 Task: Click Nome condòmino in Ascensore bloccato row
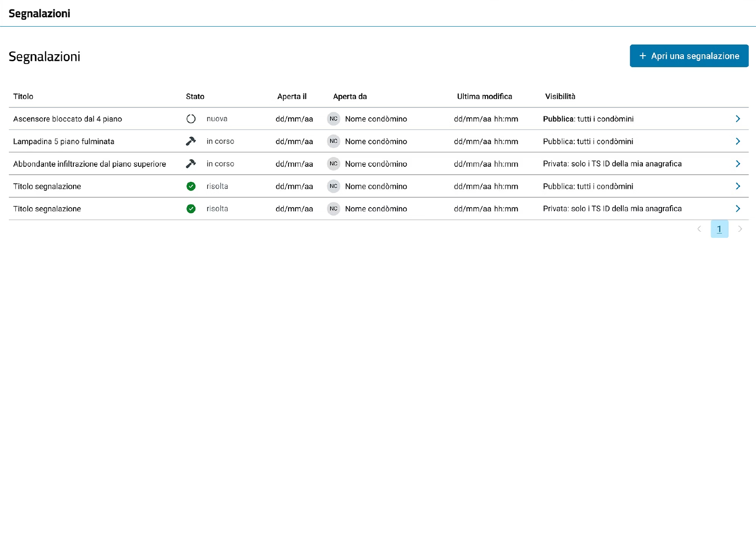(376, 119)
